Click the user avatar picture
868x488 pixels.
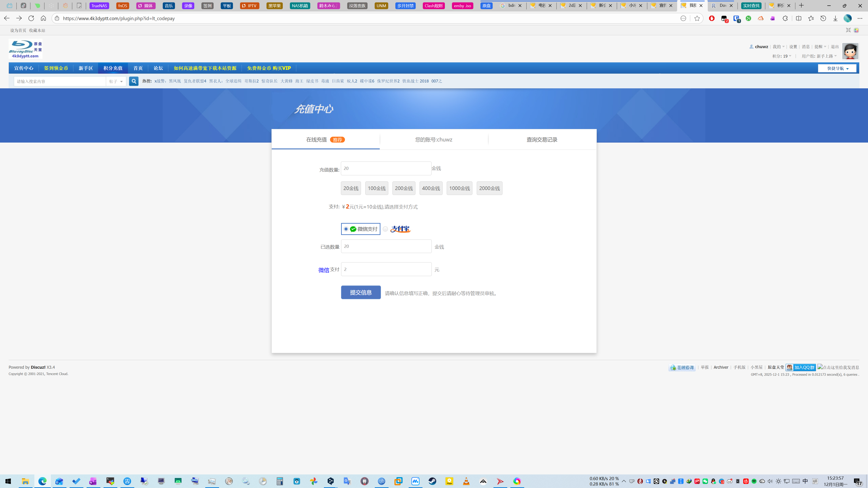[x=850, y=51]
